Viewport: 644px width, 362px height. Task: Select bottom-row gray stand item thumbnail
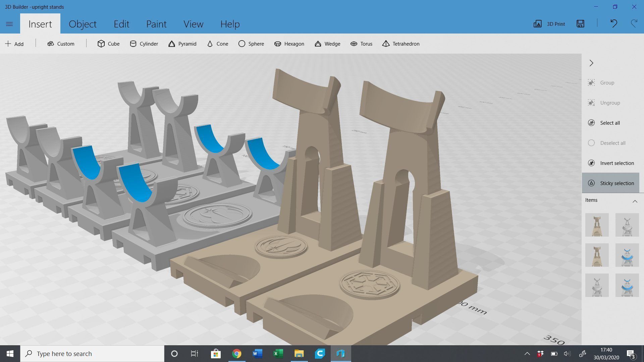click(x=597, y=285)
